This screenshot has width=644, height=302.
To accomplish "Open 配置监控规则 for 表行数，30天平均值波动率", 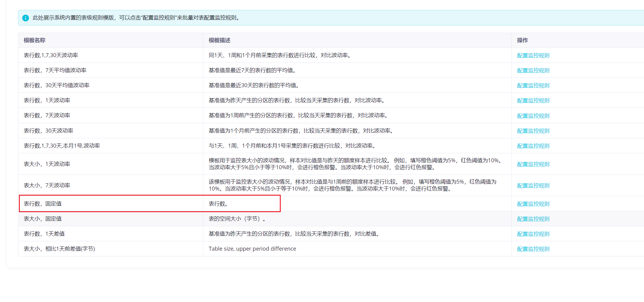I will [533, 86].
